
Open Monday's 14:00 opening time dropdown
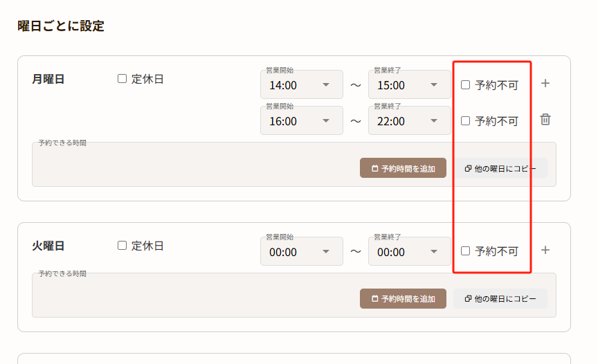pyautogui.click(x=302, y=85)
